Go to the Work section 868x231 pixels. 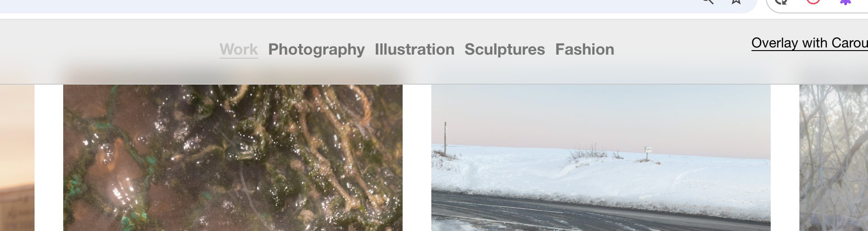(x=239, y=49)
